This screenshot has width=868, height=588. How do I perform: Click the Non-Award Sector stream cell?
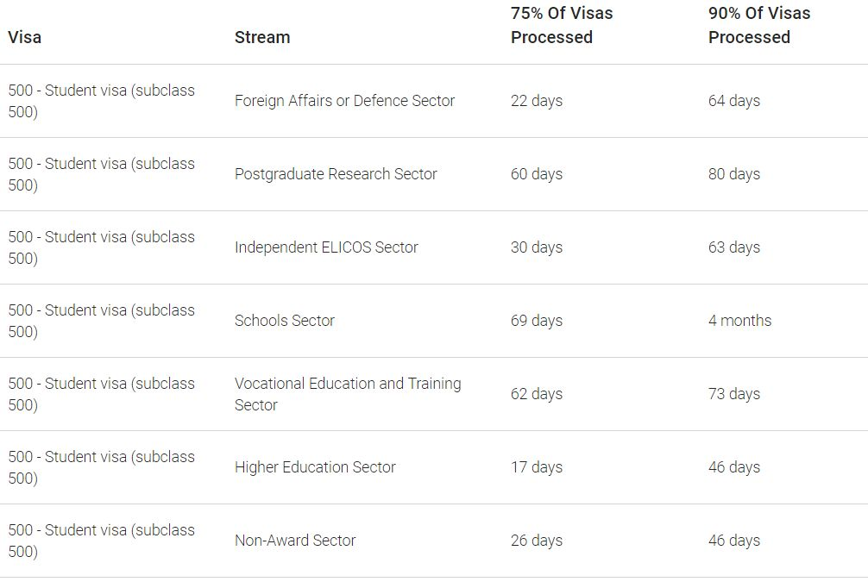point(295,541)
